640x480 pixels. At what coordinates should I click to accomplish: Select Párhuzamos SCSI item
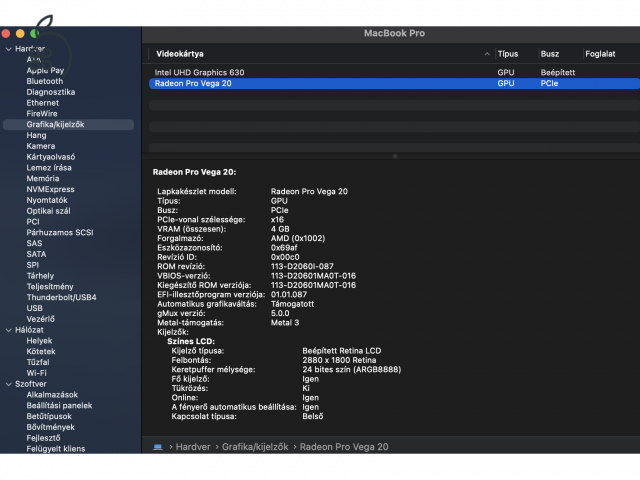point(60,233)
